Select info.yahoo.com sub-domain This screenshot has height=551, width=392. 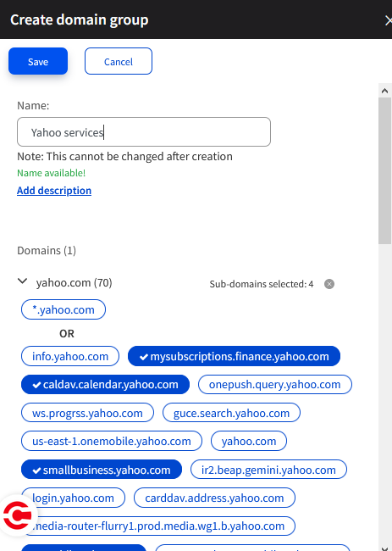point(70,356)
